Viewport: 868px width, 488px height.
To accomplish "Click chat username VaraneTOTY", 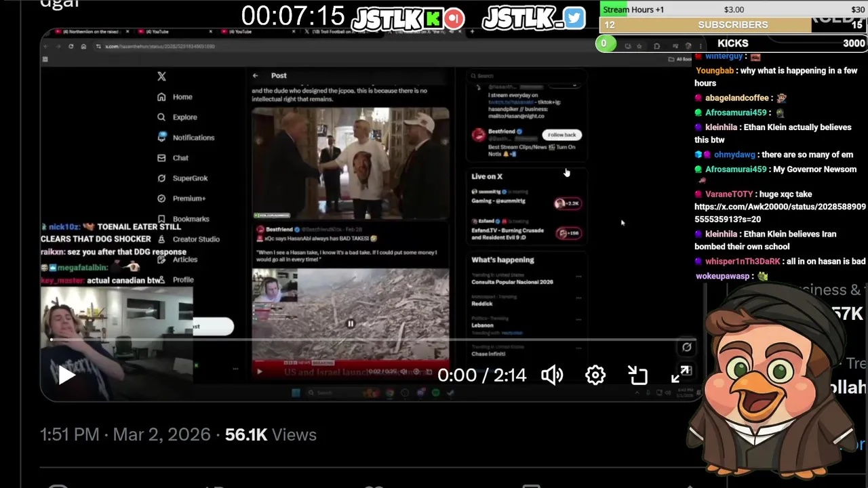I will click(729, 195).
